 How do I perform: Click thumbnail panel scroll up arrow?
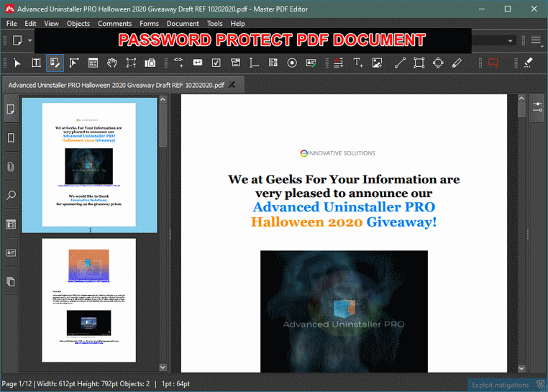[x=163, y=99]
